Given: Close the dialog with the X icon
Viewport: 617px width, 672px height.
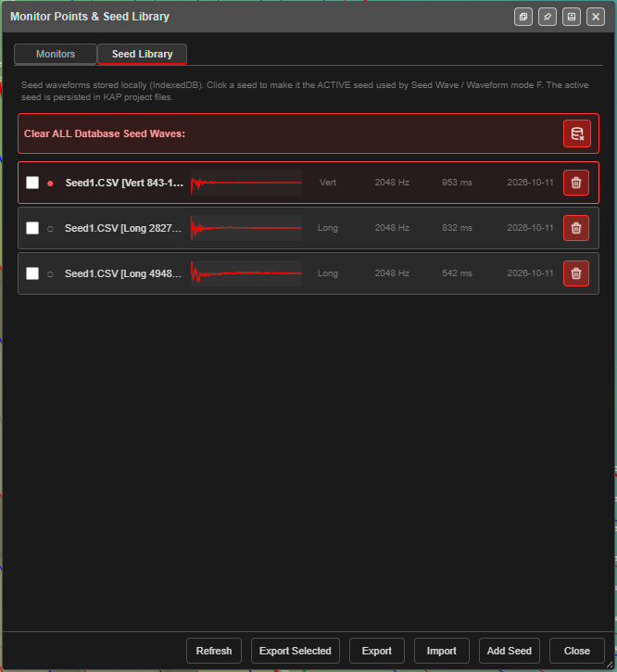Looking at the screenshot, I should pos(596,17).
